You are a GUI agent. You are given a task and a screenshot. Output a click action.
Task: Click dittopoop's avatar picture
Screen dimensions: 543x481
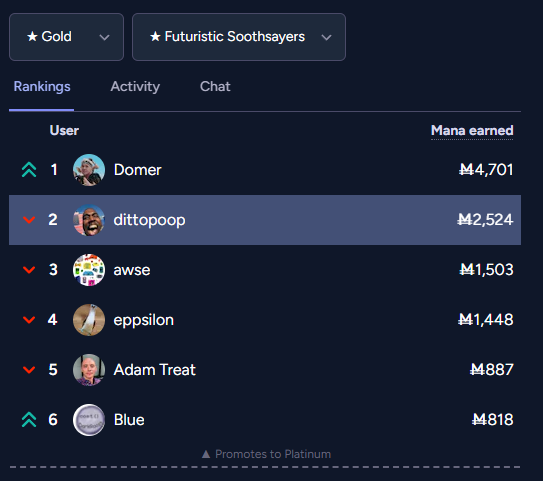coord(89,220)
